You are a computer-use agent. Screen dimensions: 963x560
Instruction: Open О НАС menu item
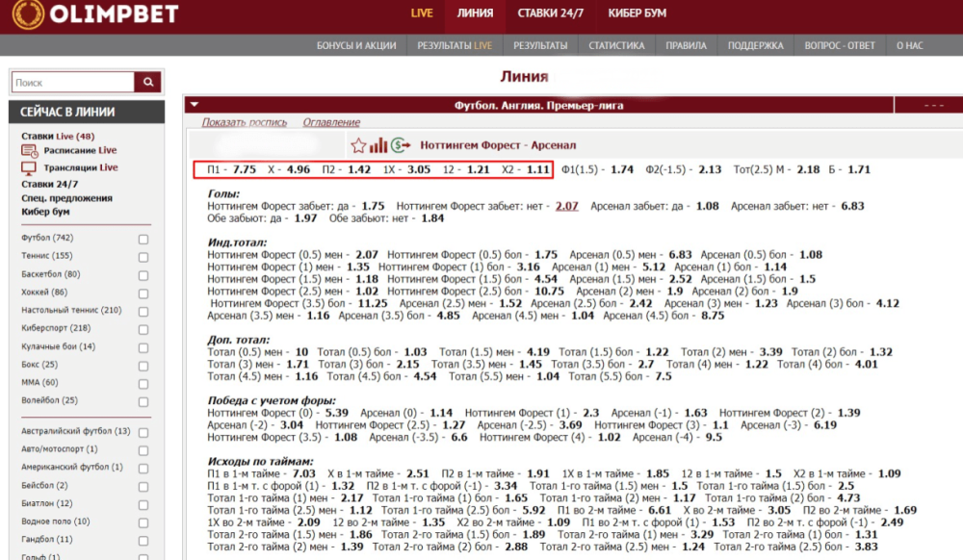910,45
